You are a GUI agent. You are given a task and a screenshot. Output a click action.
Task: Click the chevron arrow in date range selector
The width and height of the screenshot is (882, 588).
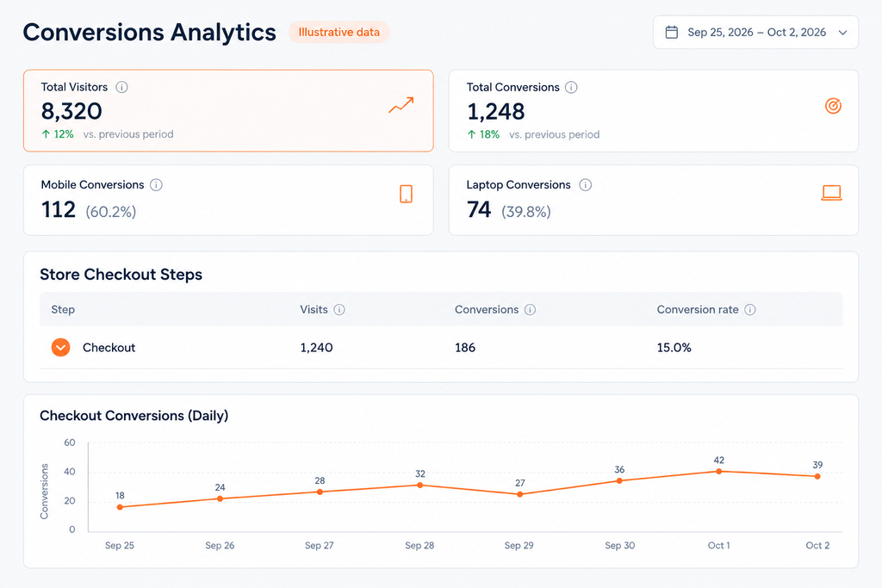coord(842,33)
